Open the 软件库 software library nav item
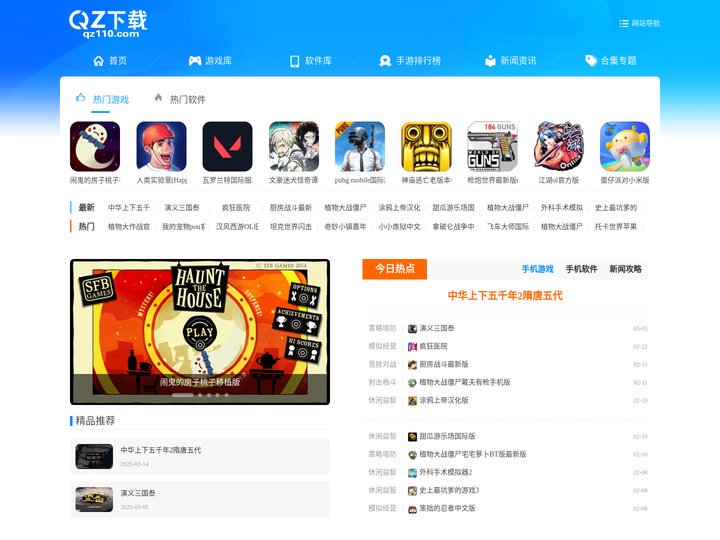Viewport: 720px width, 540px height. [311, 61]
